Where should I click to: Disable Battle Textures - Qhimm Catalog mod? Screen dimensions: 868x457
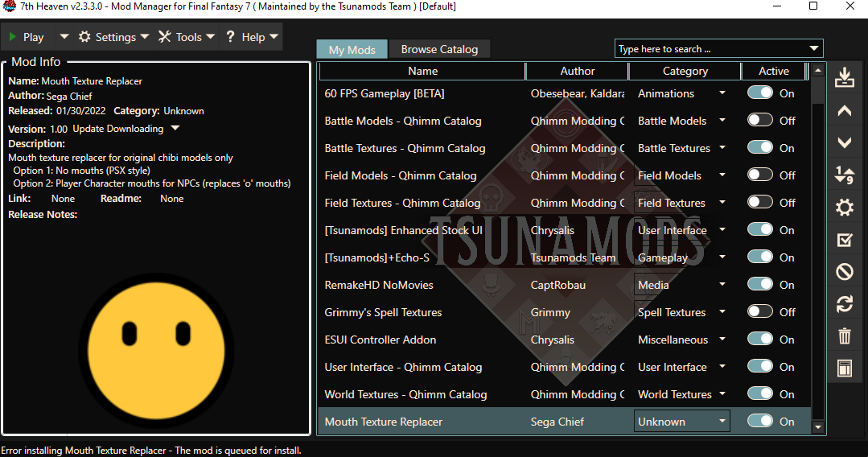(759, 148)
